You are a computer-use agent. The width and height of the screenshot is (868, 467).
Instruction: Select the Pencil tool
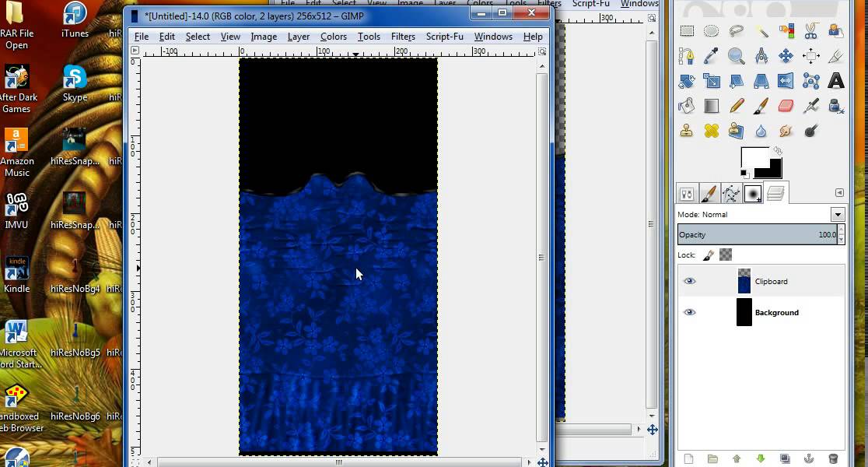point(737,106)
